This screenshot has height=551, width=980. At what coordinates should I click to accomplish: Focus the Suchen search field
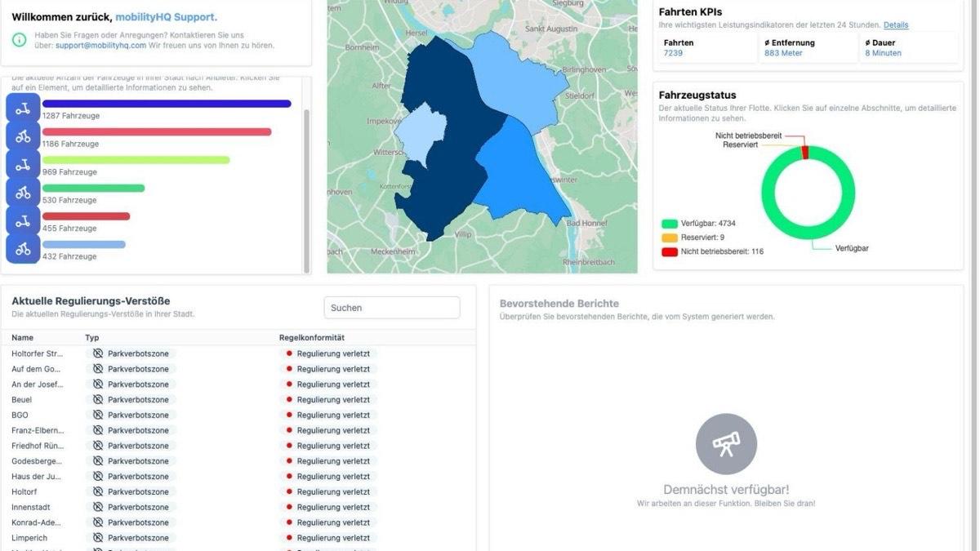(392, 308)
